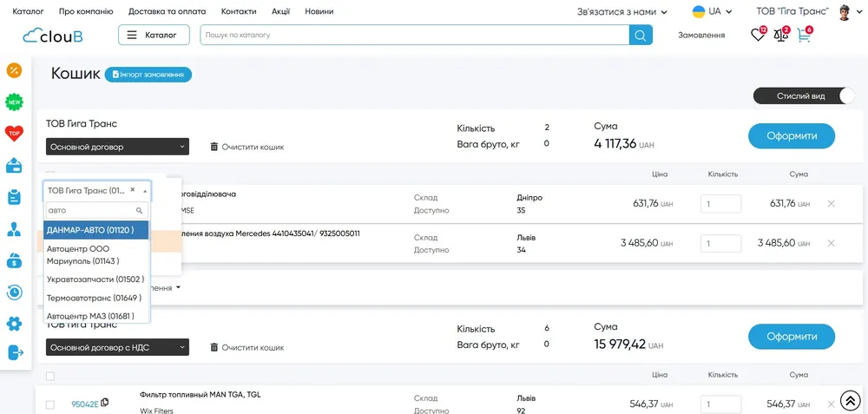Open the Контакти menu link
The width and height of the screenshot is (868, 414).
(239, 11)
